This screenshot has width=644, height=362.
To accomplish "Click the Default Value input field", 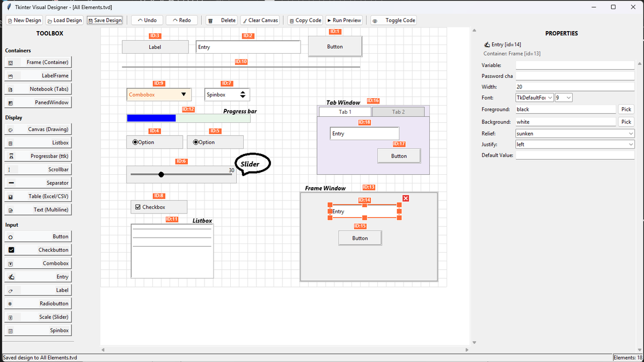I will pyautogui.click(x=575, y=155).
